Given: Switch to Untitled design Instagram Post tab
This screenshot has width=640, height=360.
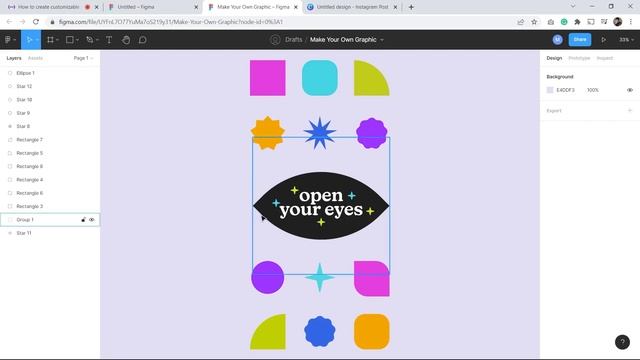Looking at the screenshot, I should [352, 7].
